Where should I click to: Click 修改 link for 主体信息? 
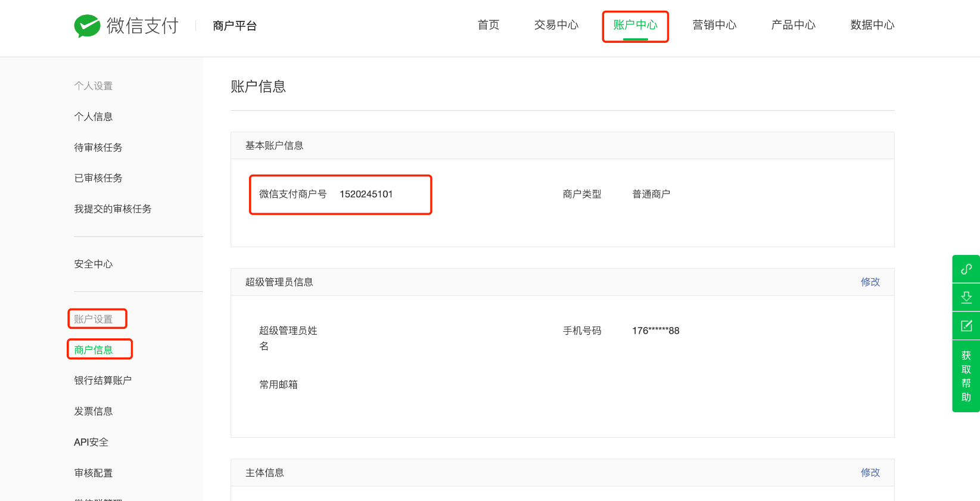[x=870, y=472]
